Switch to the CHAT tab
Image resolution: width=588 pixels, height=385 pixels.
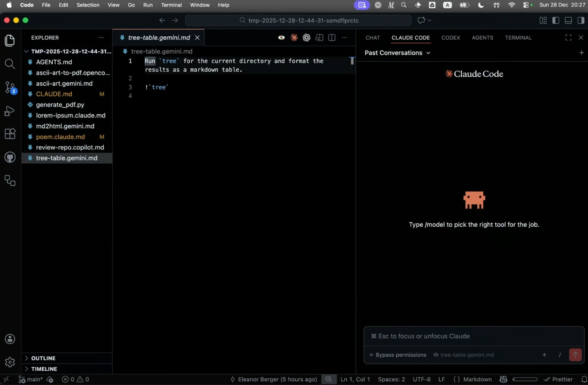tap(373, 38)
